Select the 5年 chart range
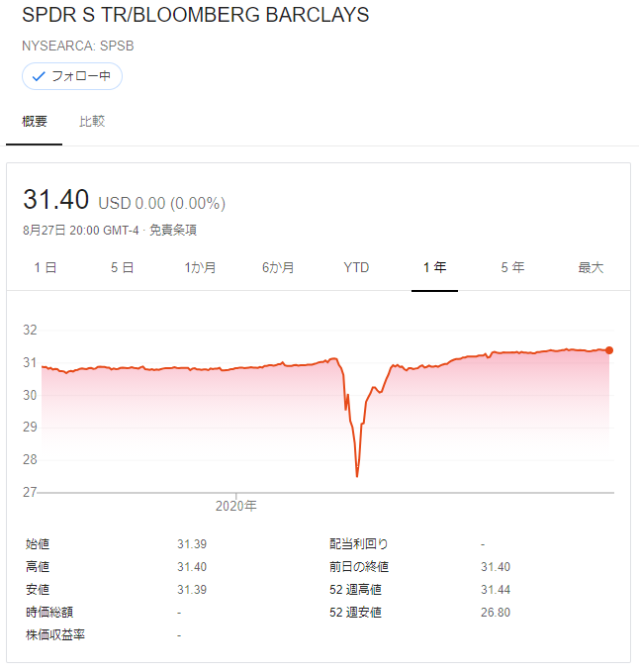The image size is (639, 672). coord(512,268)
